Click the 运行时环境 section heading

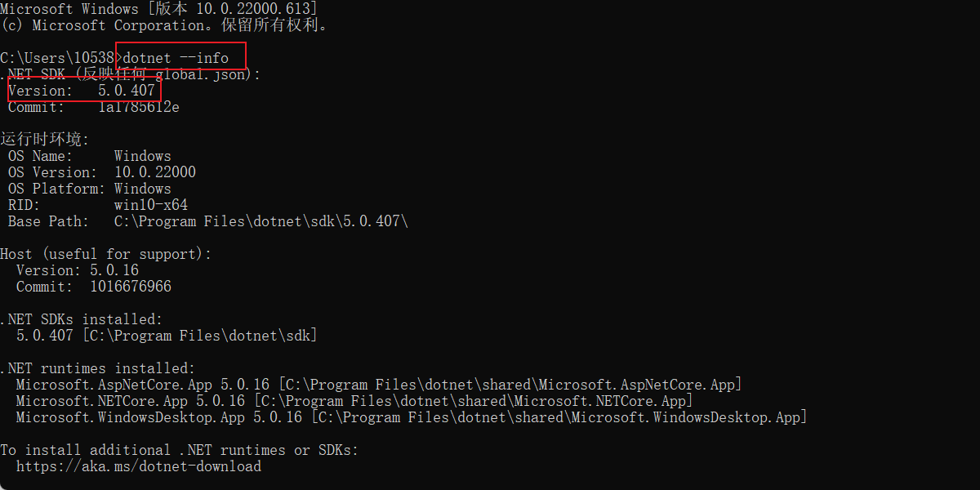(45, 140)
